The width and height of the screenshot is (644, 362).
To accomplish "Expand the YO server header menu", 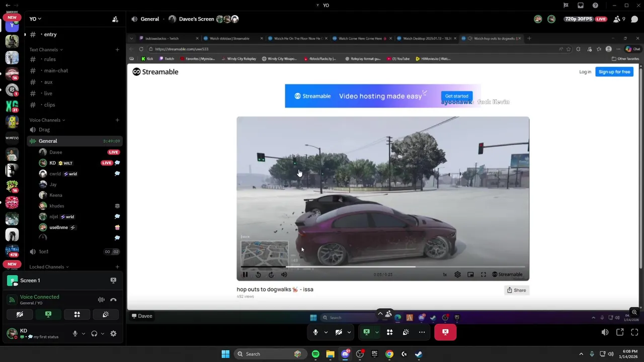I will 35,19.
